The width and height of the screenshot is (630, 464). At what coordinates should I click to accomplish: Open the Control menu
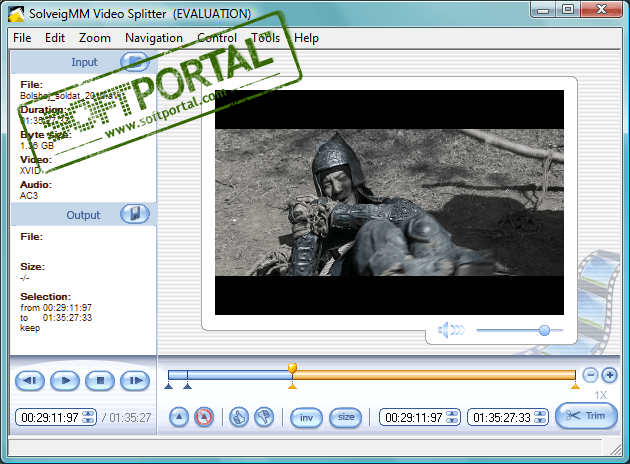tap(217, 38)
